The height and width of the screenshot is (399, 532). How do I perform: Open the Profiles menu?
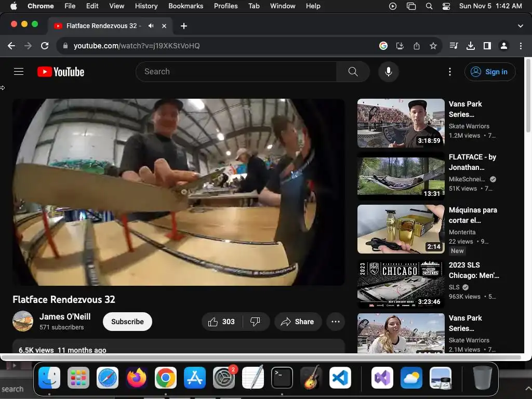(x=225, y=6)
